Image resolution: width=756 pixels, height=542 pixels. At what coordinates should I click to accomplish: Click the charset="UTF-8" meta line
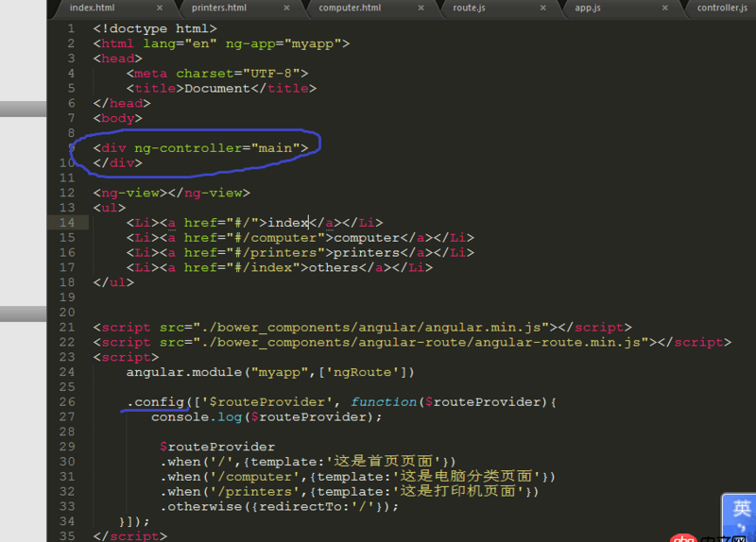(x=217, y=74)
